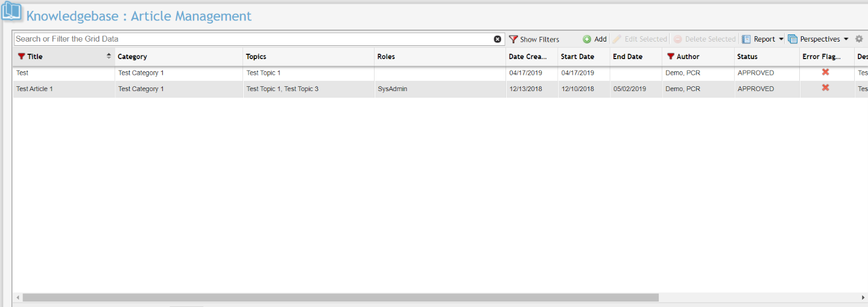
Task: Click the Show Filters funnel icon
Action: coord(513,39)
